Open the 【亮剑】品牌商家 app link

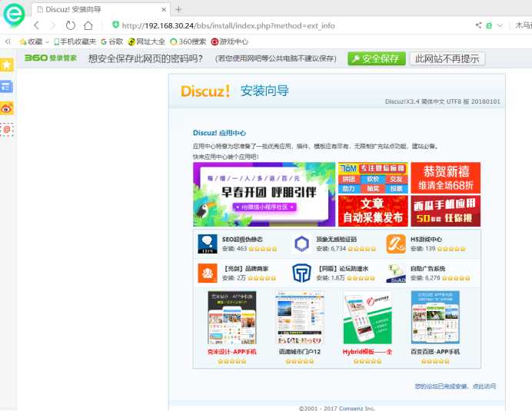(245, 269)
